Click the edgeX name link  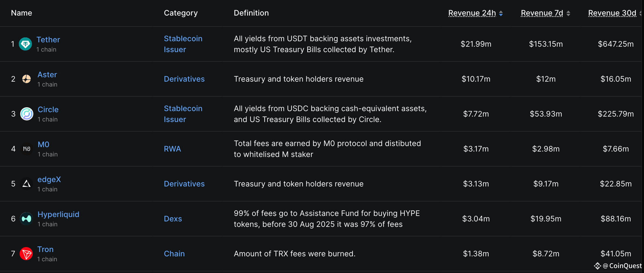click(x=49, y=179)
